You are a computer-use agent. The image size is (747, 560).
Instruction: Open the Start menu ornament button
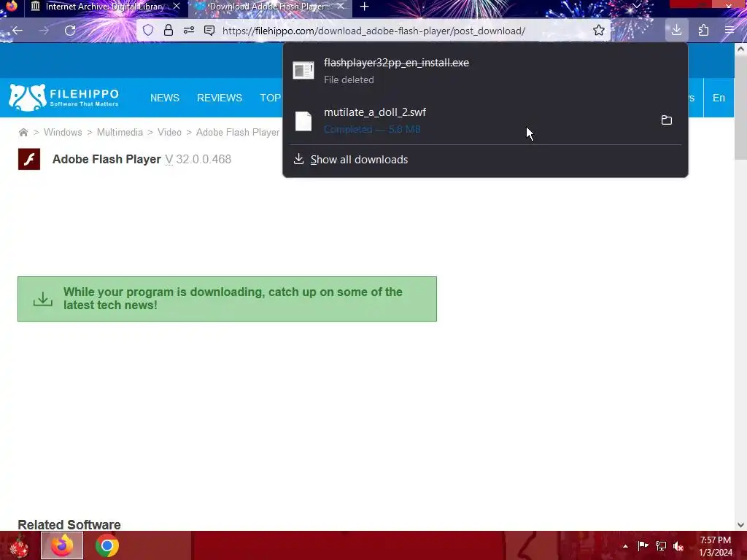coord(19,546)
